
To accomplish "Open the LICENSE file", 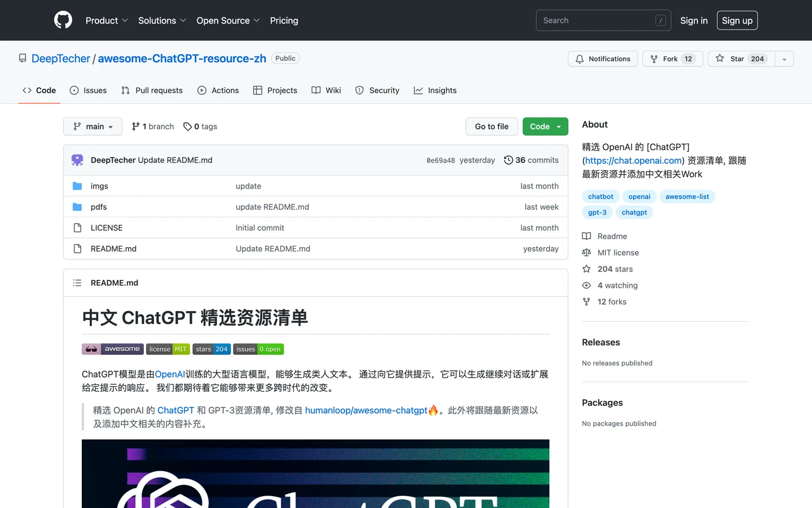I will pyautogui.click(x=107, y=228).
